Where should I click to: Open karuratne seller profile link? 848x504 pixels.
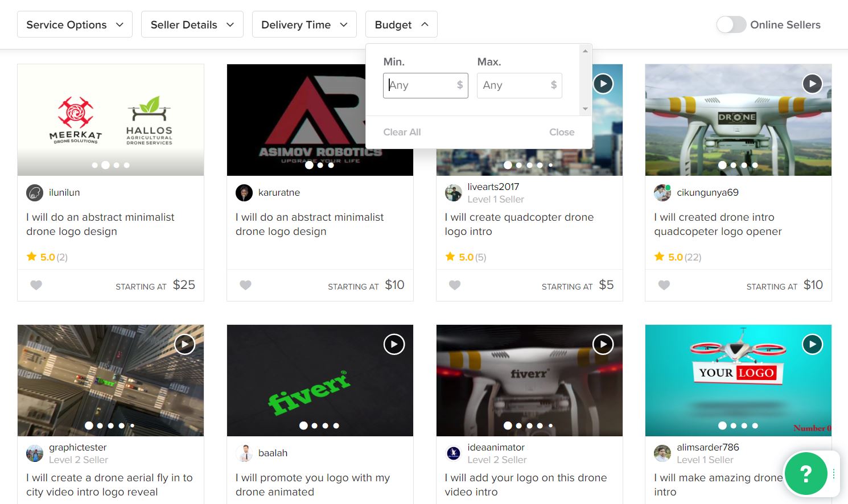click(x=279, y=193)
